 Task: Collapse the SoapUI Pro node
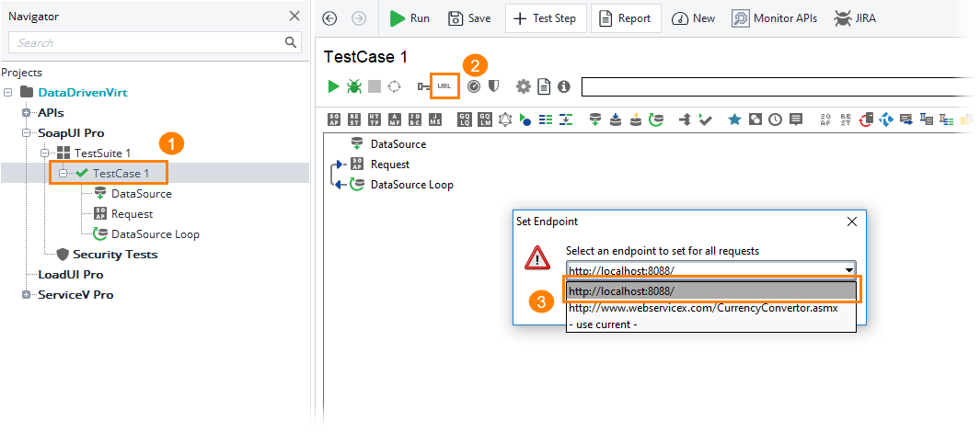(x=27, y=133)
